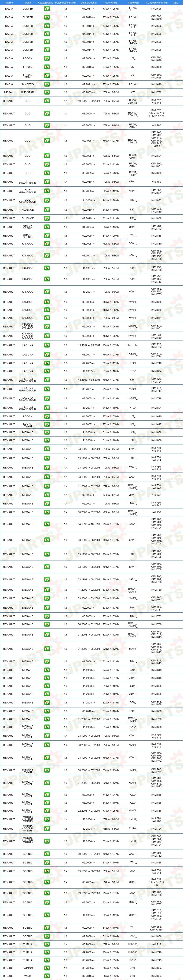Click the fuel type icon in NISSAN KUBISTAR row
The height and width of the screenshot is (980, 183).
tap(47, 92)
